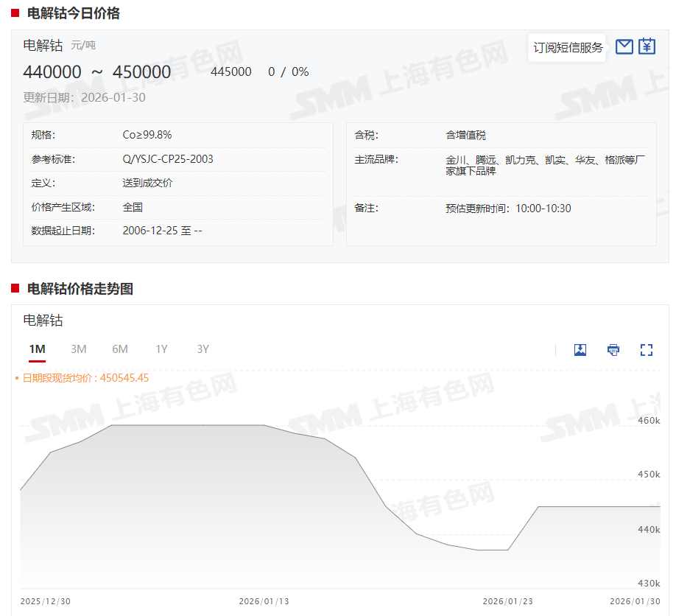676x616 pixels.
Task: Click the 2026/01/13 date axis label
Action: tap(264, 601)
